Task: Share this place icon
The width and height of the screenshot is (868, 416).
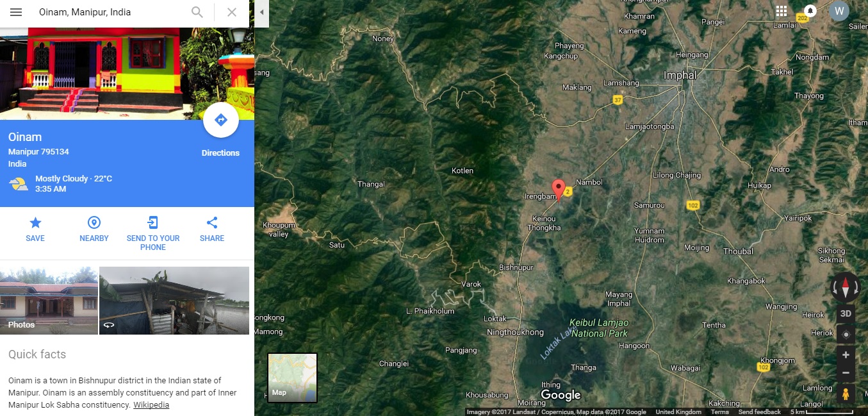Action: pyautogui.click(x=212, y=222)
